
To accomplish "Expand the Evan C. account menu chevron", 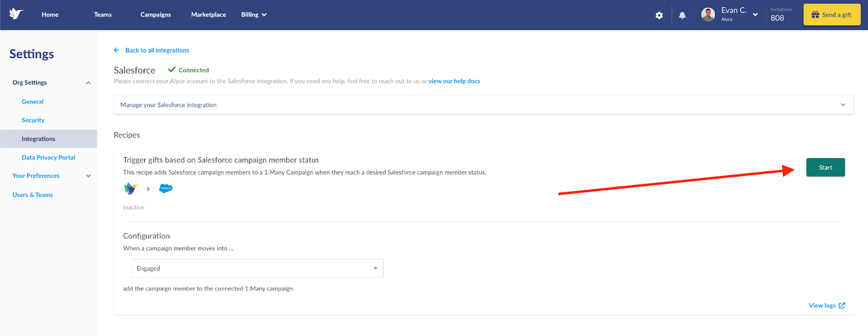I will pos(755,15).
